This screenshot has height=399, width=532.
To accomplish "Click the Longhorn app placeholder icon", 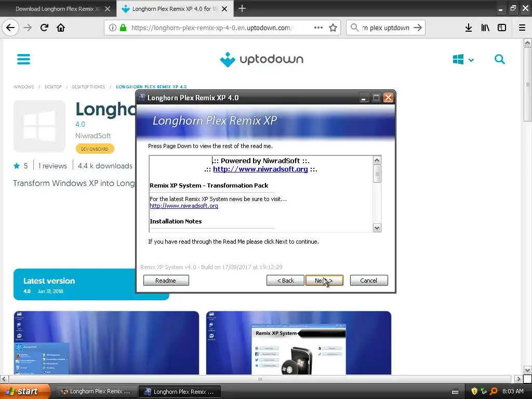I will (x=39, y=126).
